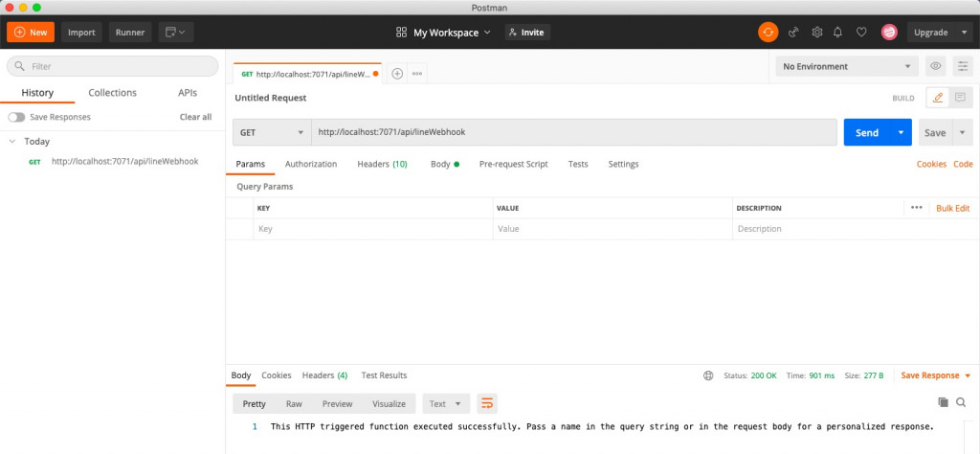Open the Test Results tab
The image size is (980, 454).
click(x=384, y=375)
